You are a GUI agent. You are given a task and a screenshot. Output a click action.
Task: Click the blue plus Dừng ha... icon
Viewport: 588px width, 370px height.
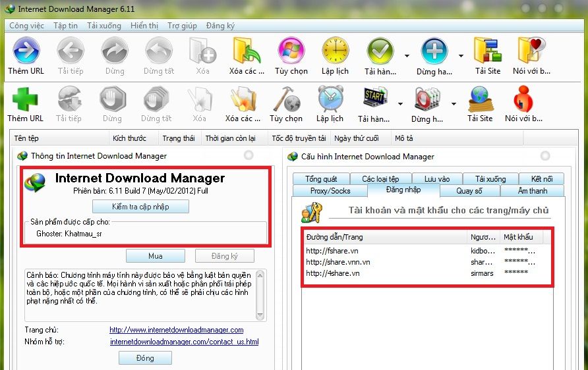click(434, 51)
